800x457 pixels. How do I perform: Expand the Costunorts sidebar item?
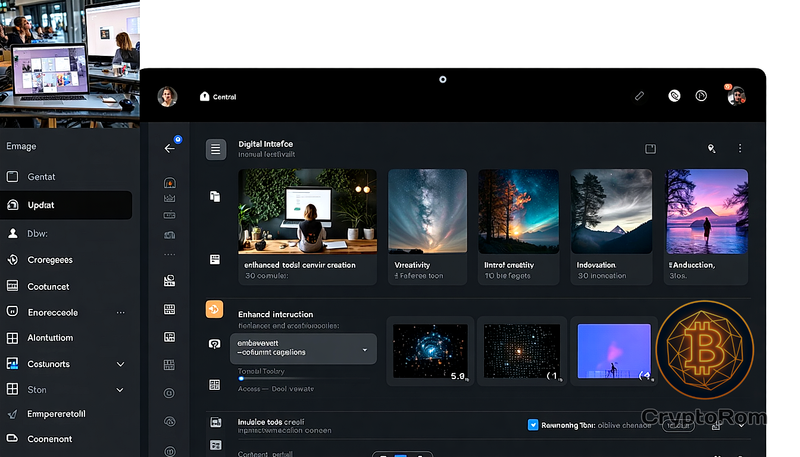pos(121,364)
